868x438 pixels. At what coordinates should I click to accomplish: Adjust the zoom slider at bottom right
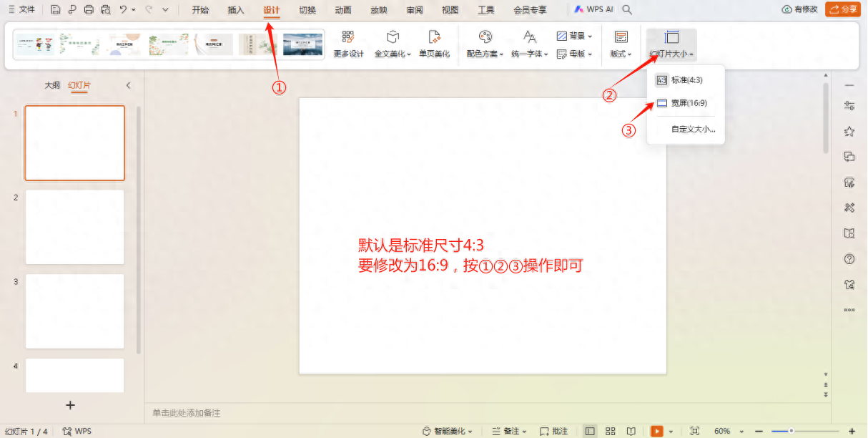791,430
